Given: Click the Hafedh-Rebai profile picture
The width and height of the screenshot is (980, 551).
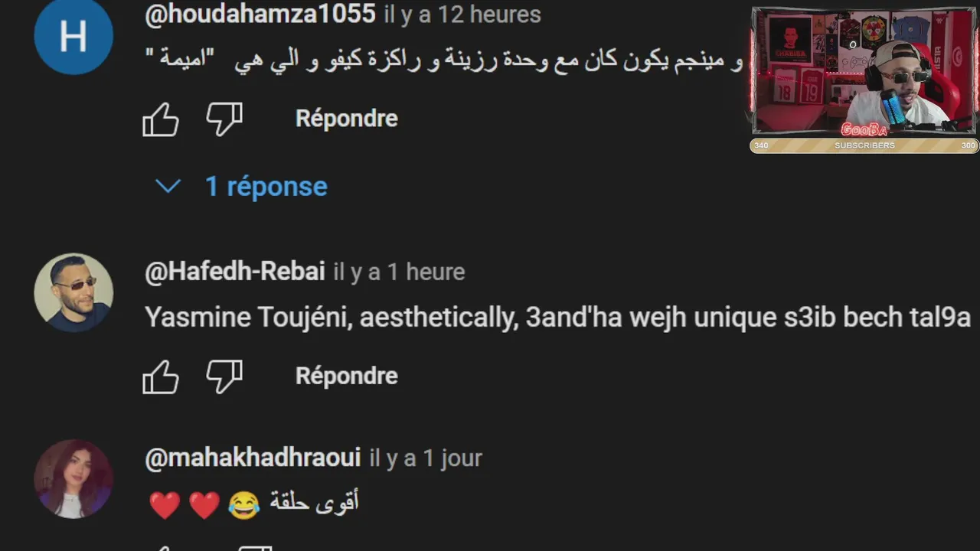Looking at the screenshot, I should click(73, 292).
